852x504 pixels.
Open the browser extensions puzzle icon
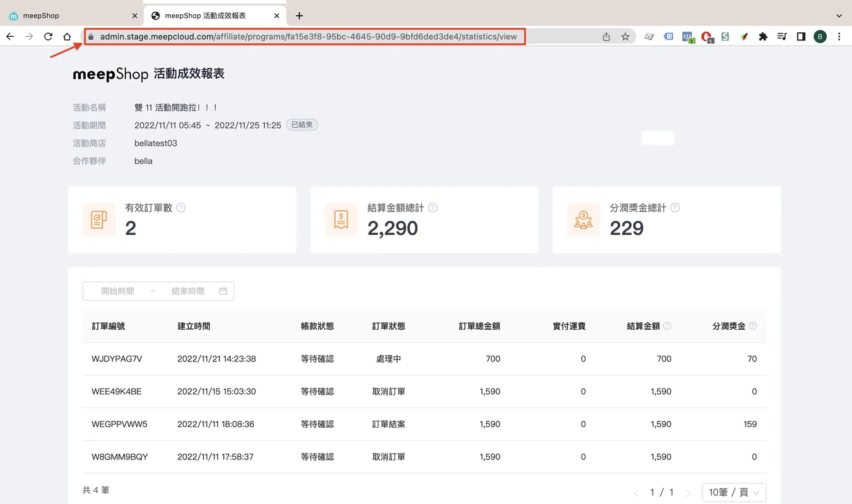pos(763,37)
